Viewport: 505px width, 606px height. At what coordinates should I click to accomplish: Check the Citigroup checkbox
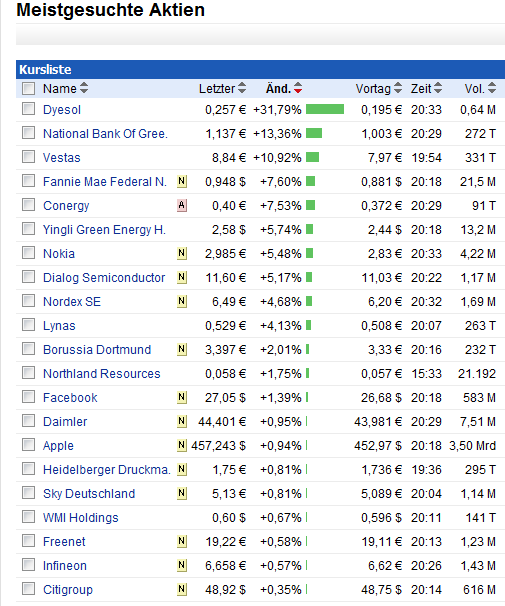coord(29,589)
